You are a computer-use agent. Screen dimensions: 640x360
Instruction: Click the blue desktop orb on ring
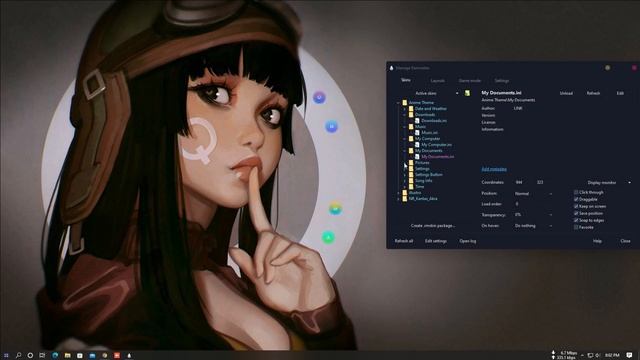[331, 127]
